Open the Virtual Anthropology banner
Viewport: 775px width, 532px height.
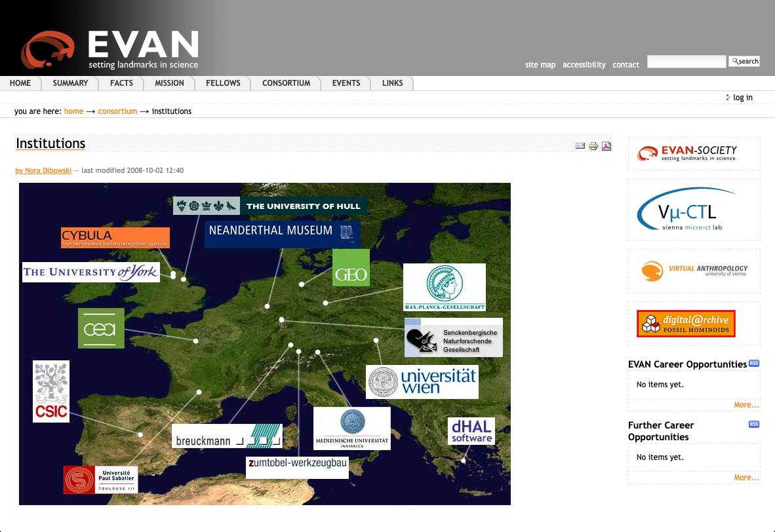click(694, 271)
